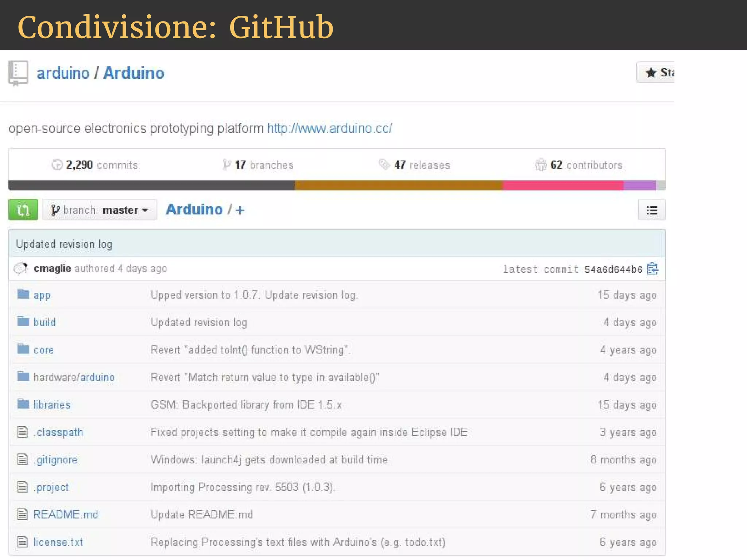
Task: Open 'Fixed projects setting' commit message
Action: pyautogui.click(x=309, y=432)
